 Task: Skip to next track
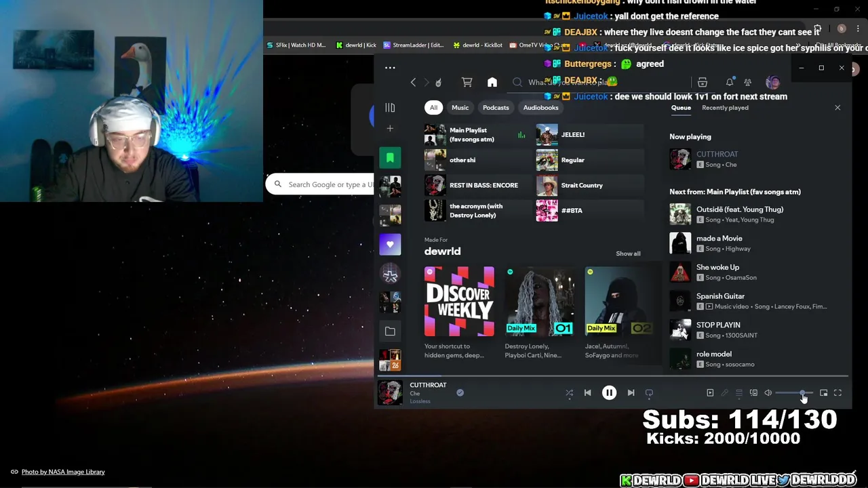tap(631, 392)
